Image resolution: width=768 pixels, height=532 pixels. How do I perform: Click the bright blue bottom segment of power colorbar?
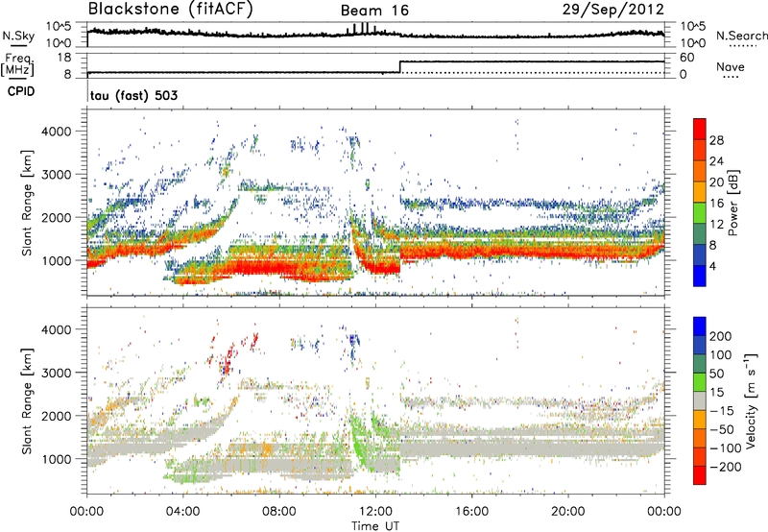tap(700, 277)
